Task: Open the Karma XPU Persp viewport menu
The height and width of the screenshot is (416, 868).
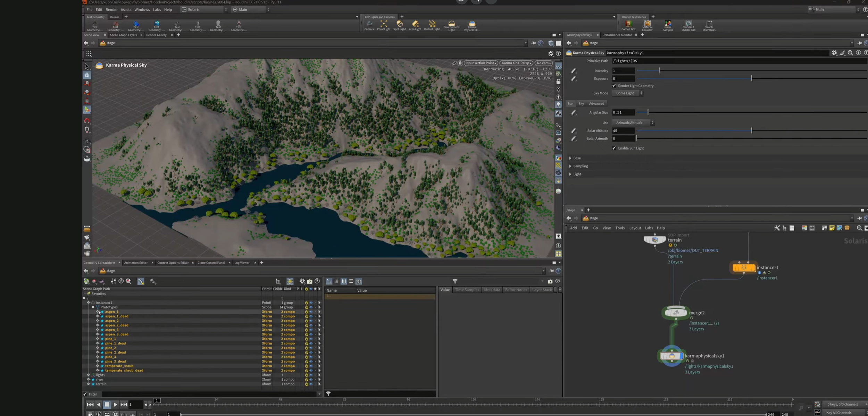Action: (x=516, y=63)
